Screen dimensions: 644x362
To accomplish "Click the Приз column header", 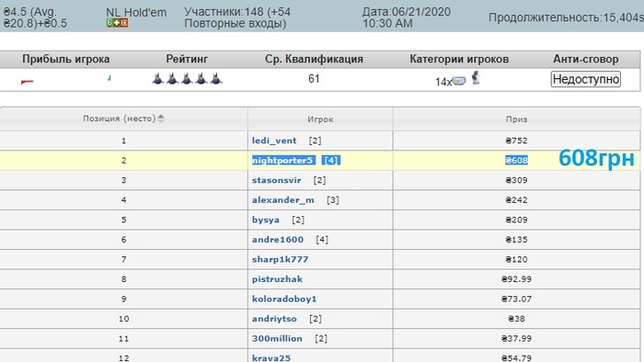I will (516, 119).
